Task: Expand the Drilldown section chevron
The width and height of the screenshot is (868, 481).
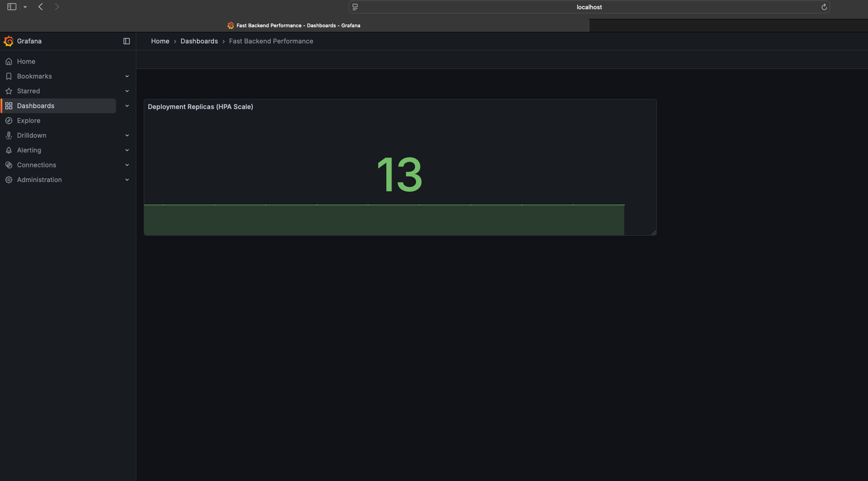Action: [127, 135]
